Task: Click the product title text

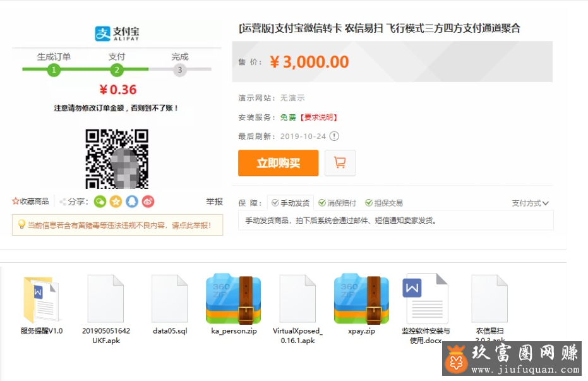Action: (x=380, y=28)
